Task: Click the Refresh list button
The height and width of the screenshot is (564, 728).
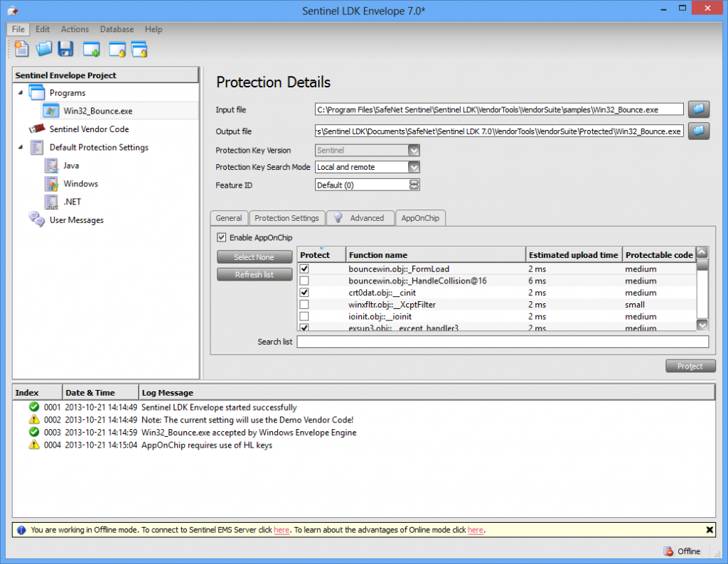Action: point(255,275)
